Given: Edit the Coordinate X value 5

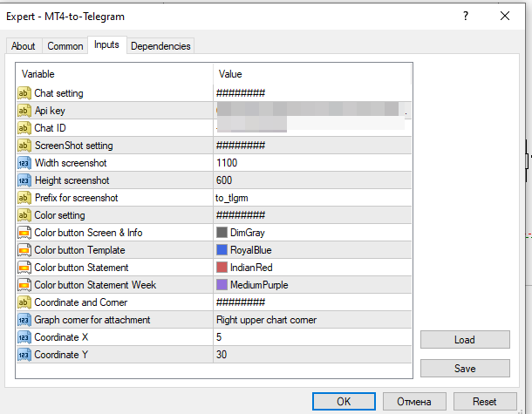Looking at the screenshot, I should pos(312,337).
